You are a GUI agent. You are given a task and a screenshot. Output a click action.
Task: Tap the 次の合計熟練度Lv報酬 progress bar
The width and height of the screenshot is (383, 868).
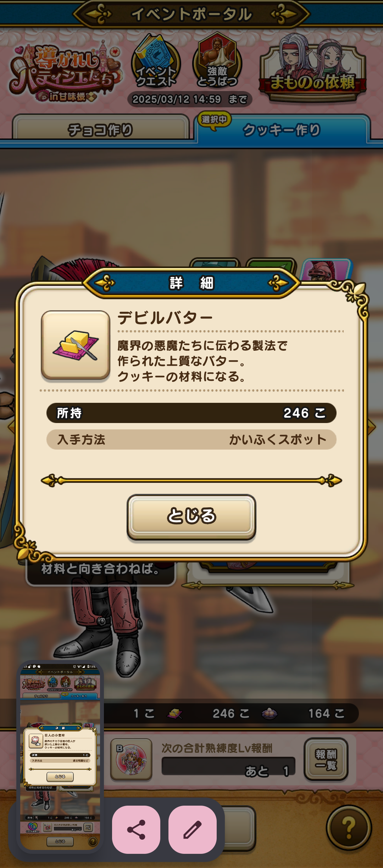pyautogui.click(x=228, y=766)
